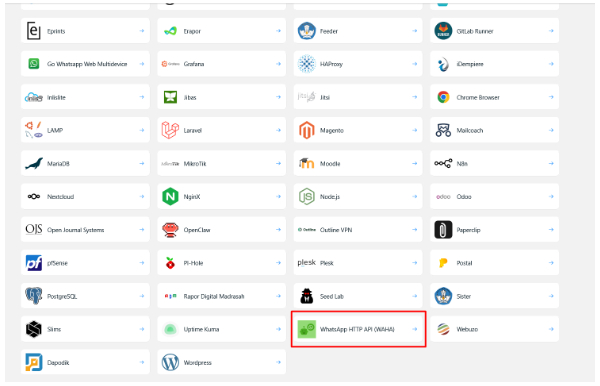Click the arrow on the Chrome Browser card

[x=551, y=97]
